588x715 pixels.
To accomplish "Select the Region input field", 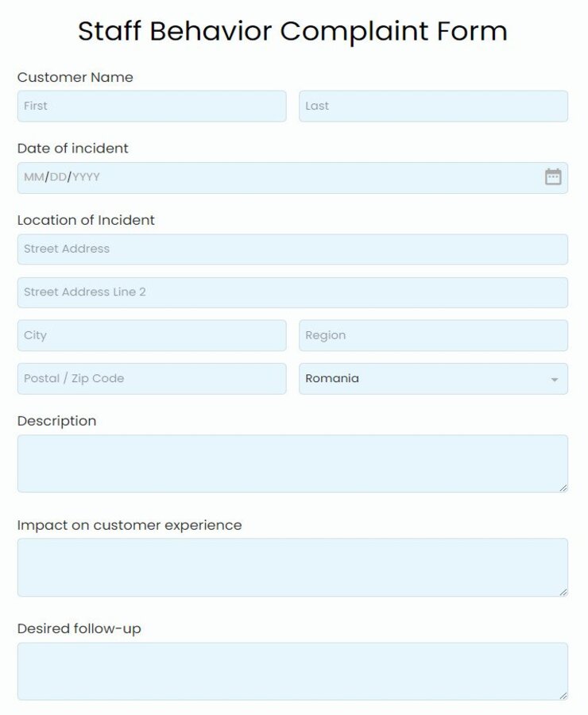I will pos(433,335).
